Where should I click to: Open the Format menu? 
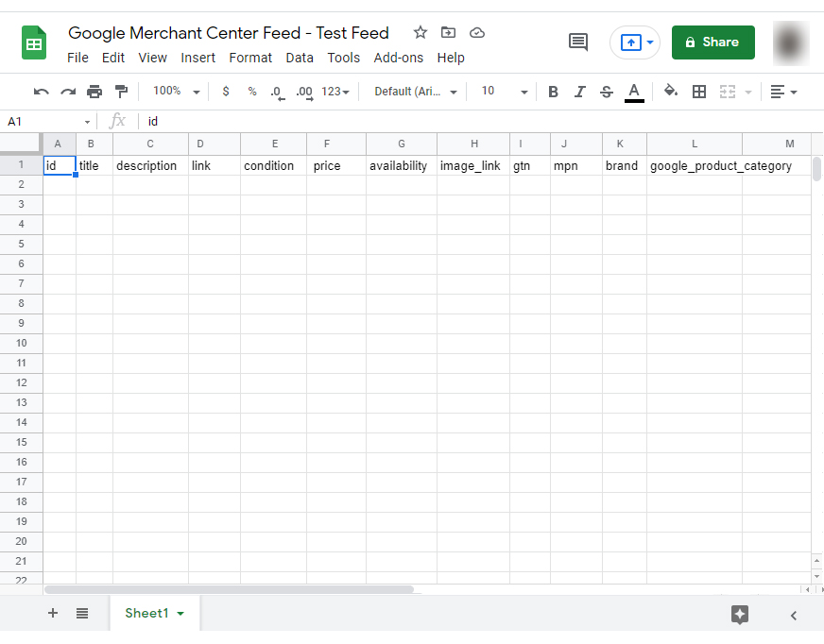(x=250, y=58)
